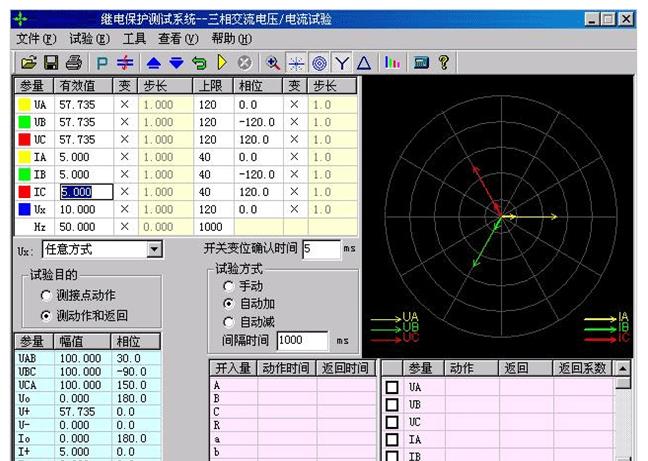
Task: Click the green return arrow icon
Action: pyautogui.click(x=199, y=63)
